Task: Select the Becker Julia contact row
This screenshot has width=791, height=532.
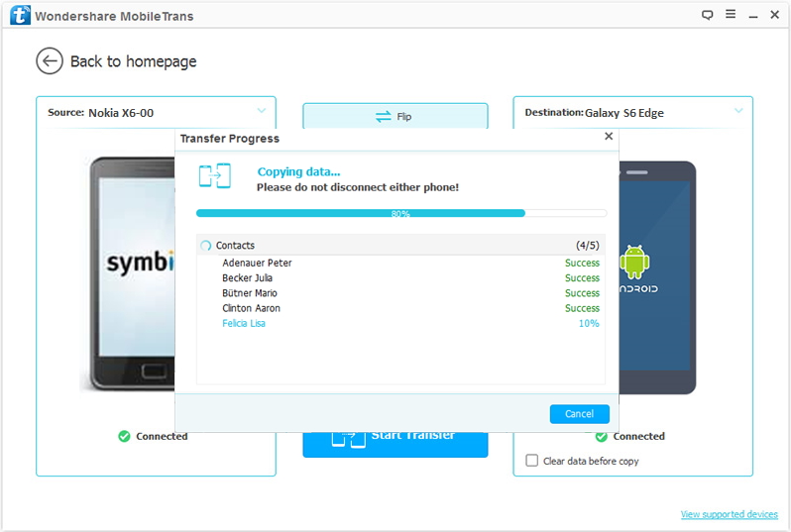Action: click(x=400, y=277)
